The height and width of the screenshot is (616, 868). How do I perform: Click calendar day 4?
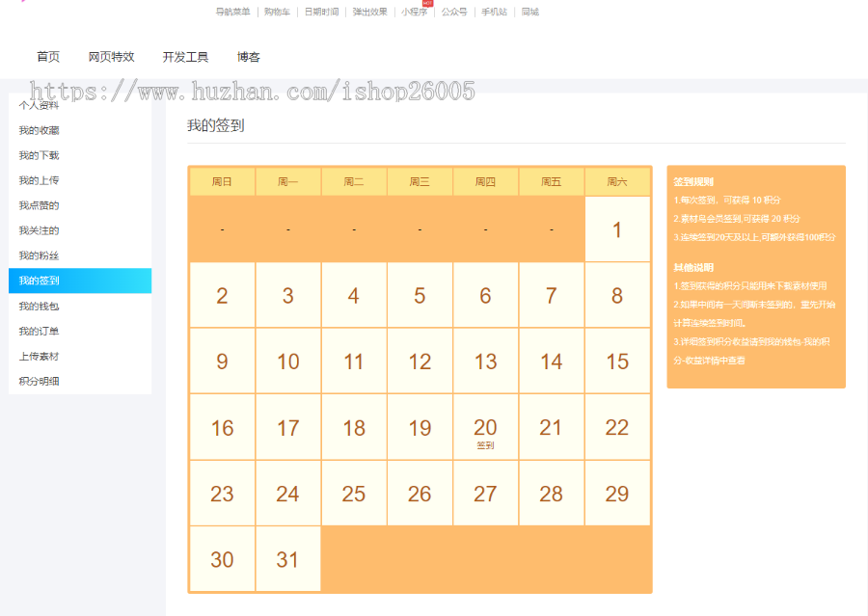tap(354, 295)
